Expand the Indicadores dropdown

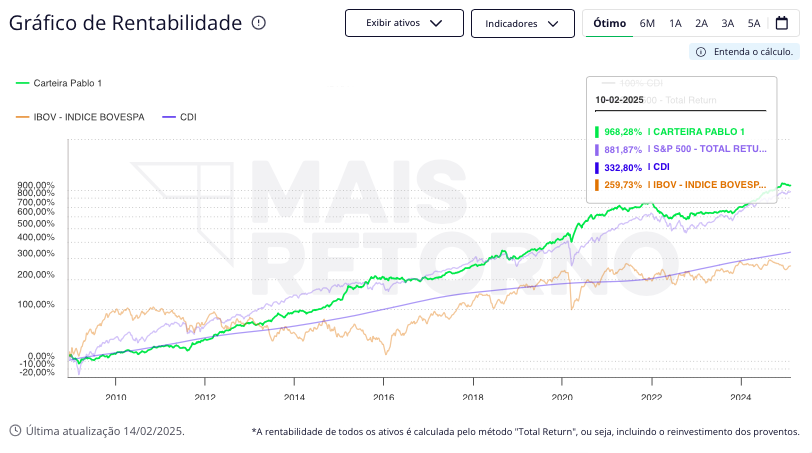pos(522,23)
